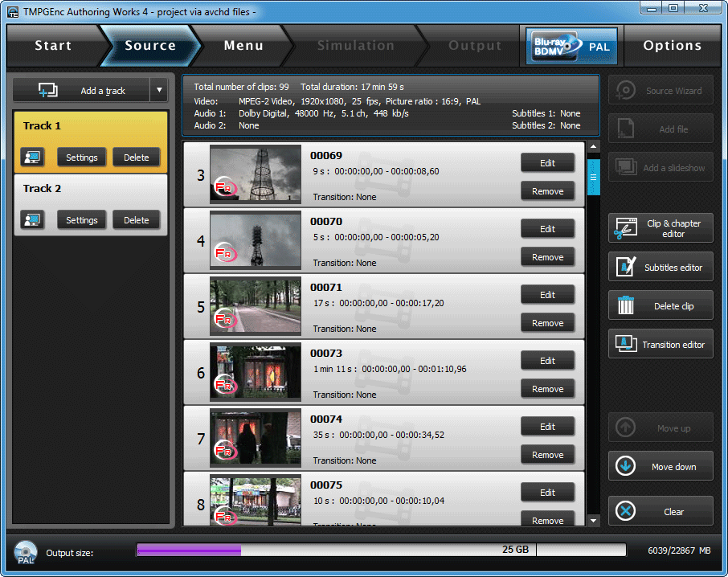Expand the Add a track dropdown arrow
The height and width of the screenshot is (577, 728).
(x=159, y=90)
